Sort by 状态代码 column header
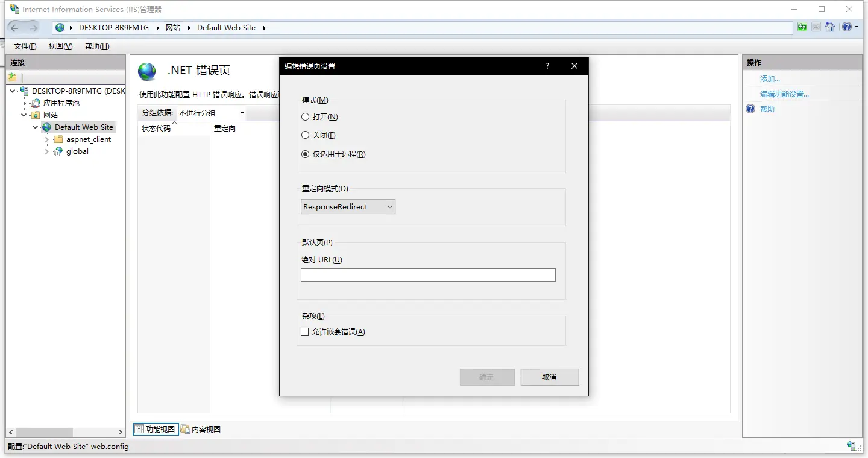Screen dimensions: 868x458 pos(174,129)
